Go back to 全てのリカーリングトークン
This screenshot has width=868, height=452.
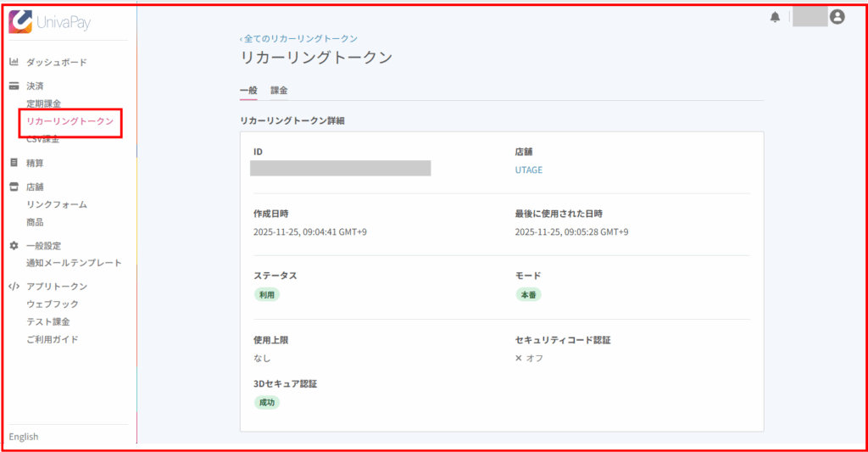coord(298,38)
